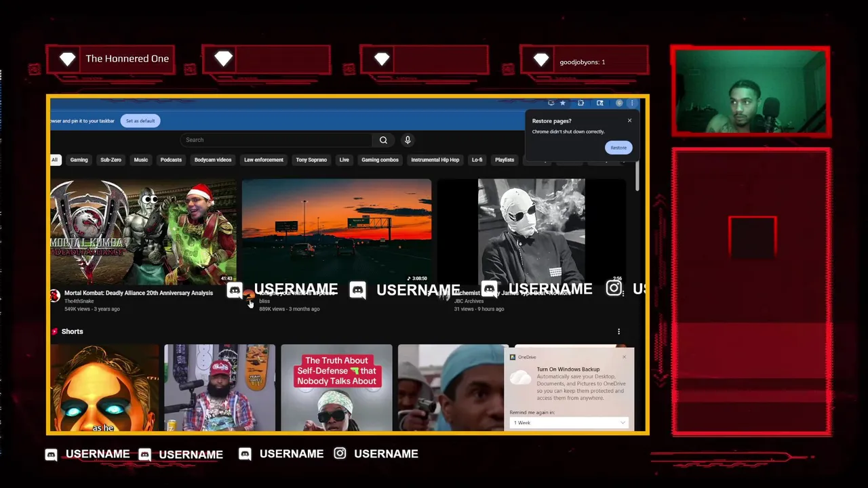Viewport: 868px width, 488px height.
Task: Select the Bodycam videos chip
Action: (213, 160)
